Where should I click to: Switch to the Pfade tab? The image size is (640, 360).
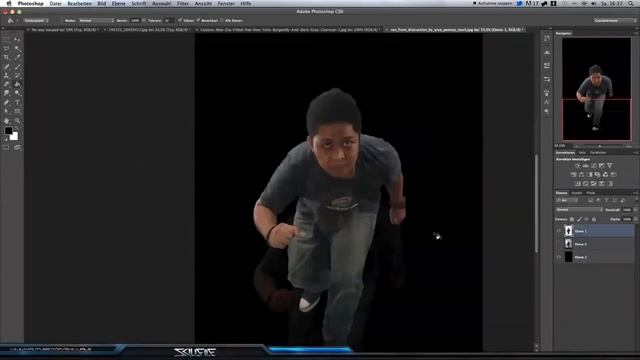coord(591,193)
